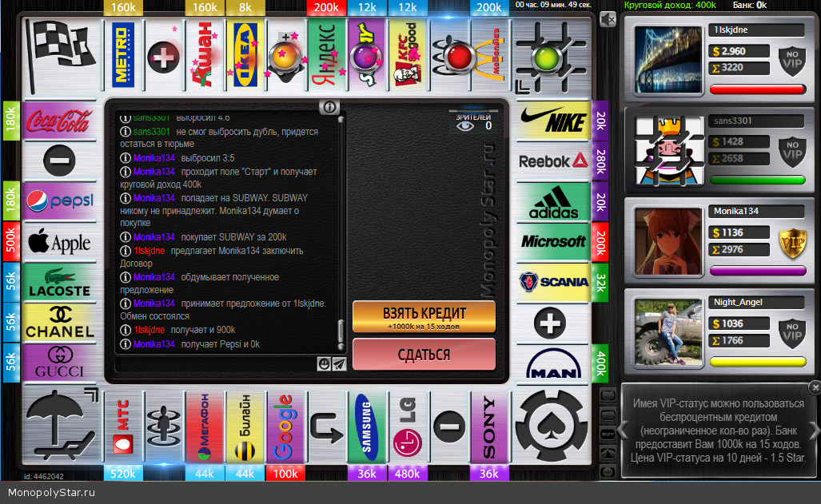The image size is (821, 504).
Task: Close the VIP tip panel
Action: click(x=815, y=387)
